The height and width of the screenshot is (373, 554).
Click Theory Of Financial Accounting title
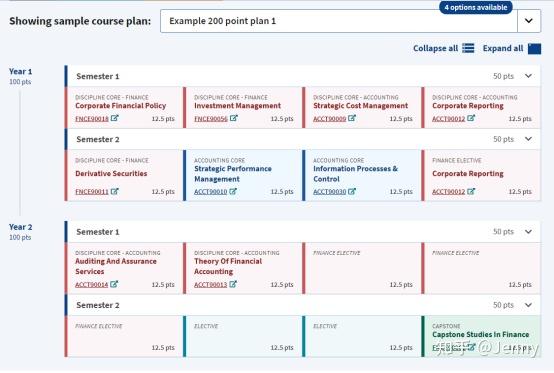coord(228,266)
